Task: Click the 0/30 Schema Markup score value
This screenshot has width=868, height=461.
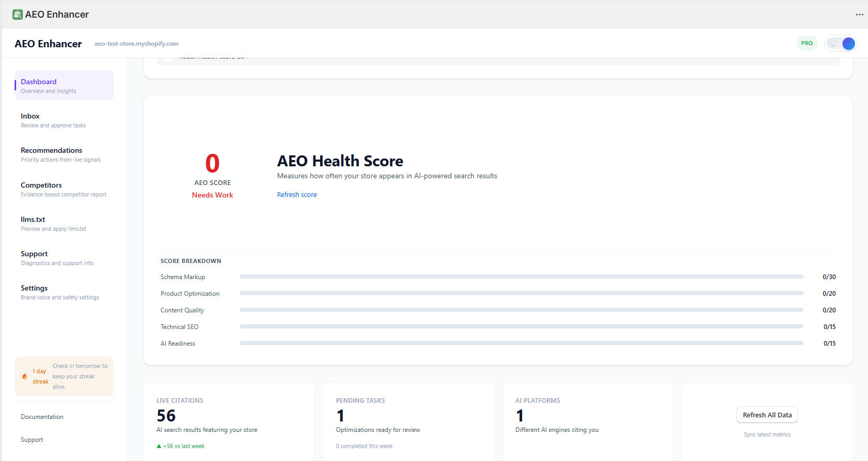Action: click(829, 277)
